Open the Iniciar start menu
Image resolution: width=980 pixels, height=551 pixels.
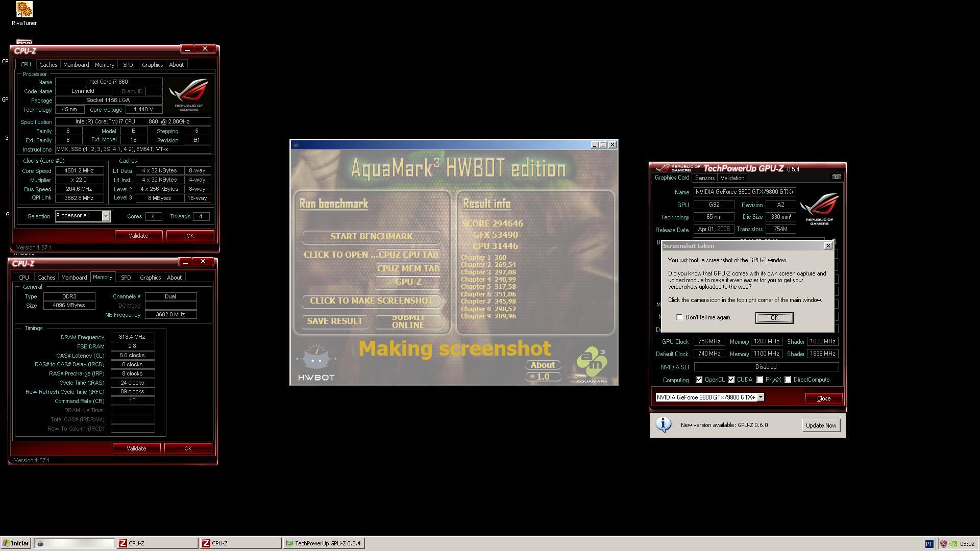click(16, 543)
